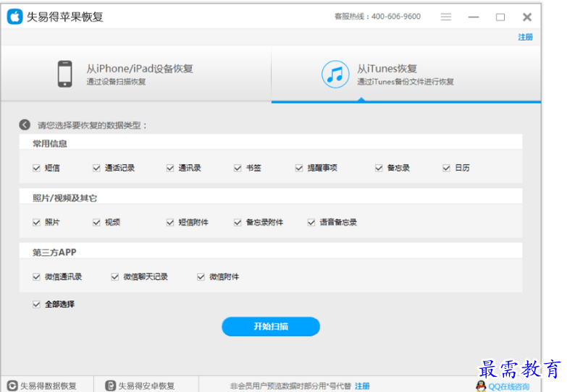Click the back arrow circle icon
The height and width of the screenshot is (392, 567).
pyautogui.click(x=25, y=125)
